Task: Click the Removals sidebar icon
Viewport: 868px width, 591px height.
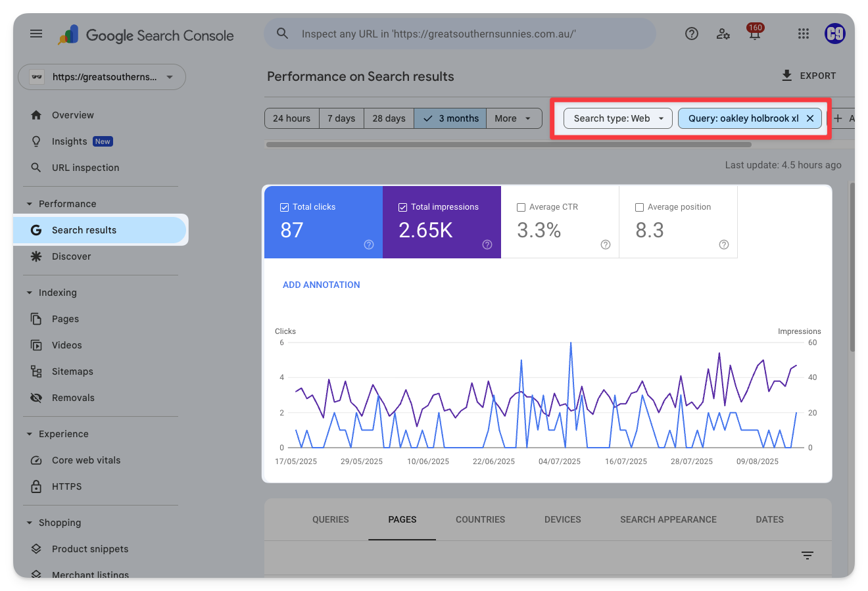Action: pyautogui.click(x=37, y=398)
